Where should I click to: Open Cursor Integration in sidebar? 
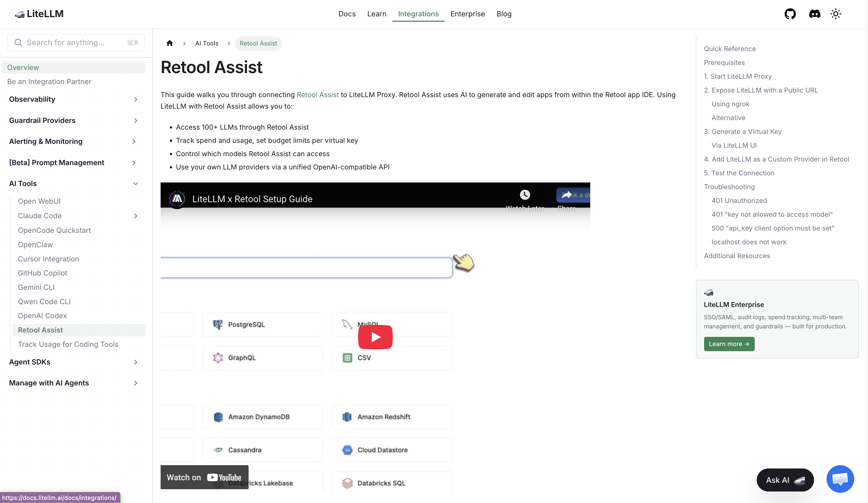tap(49, 259)
